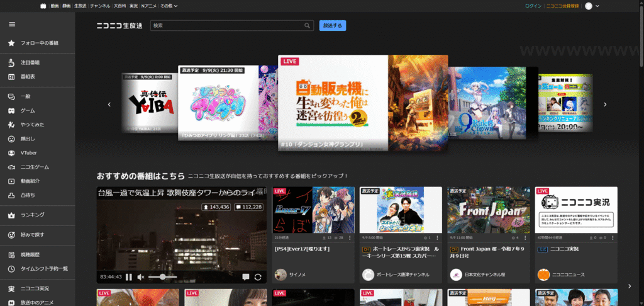
Task: Click the Niconico TV logo in top bar
Action: 43,6
